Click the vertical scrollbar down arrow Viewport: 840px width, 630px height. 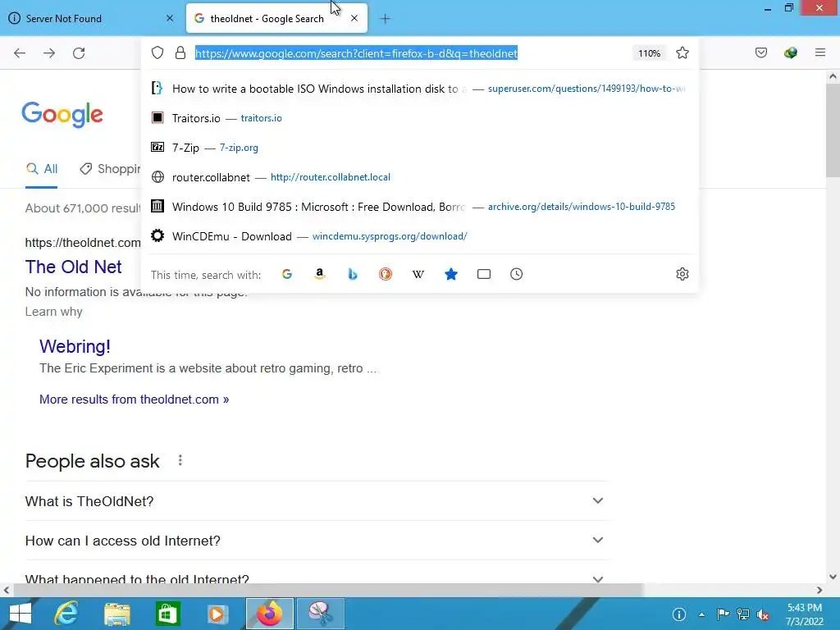(x=833, y=577)
